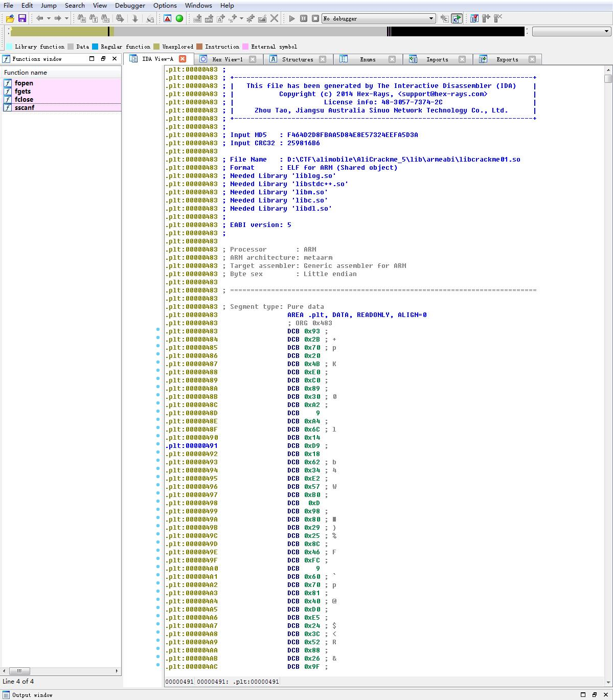Click the large X delete icon
This screenshot has height=700, width=613.
pos(275,18)
